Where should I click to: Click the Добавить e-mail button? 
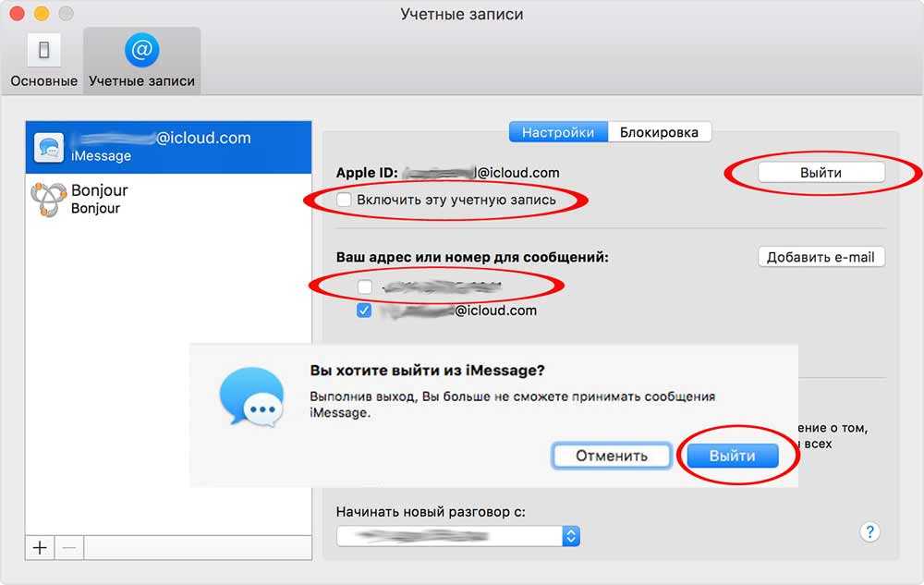[x=821, y=257]
